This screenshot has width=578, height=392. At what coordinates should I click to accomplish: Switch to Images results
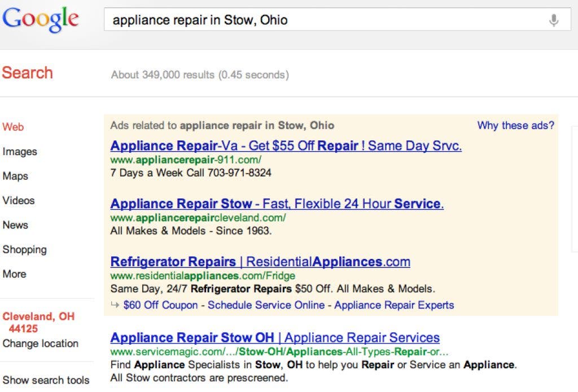[20, 151]
